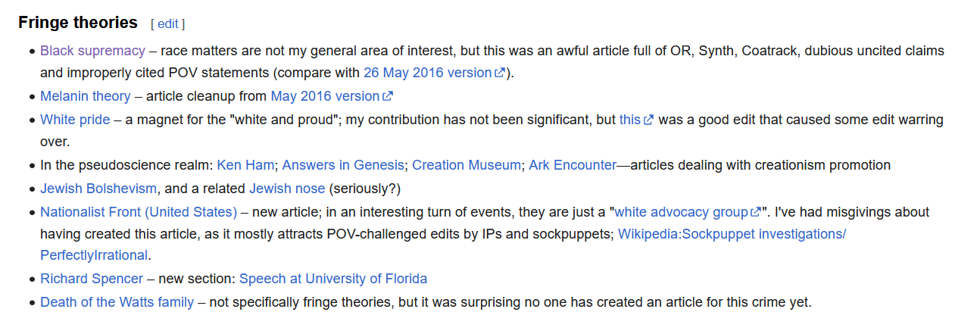Open the Jewish Bolshevism article
The width and height of the screenshot is (980, 334).
pyautogui.click(x=98, y=188)
